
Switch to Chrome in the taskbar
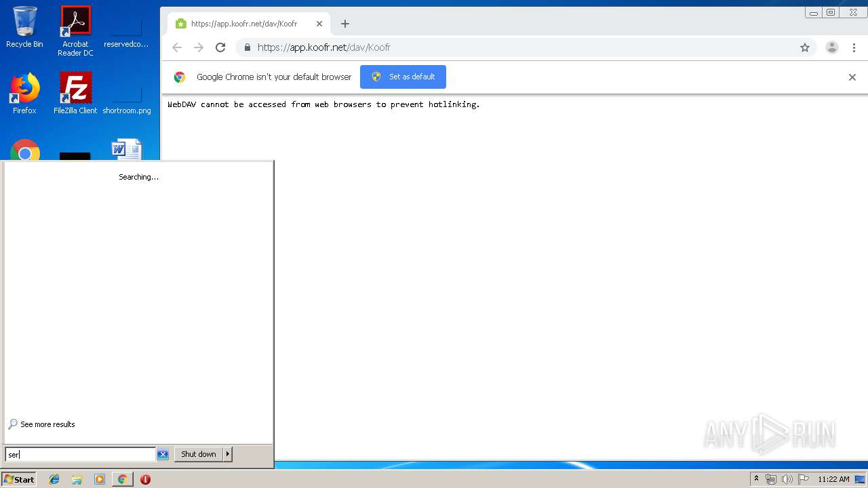pos(122,479)
